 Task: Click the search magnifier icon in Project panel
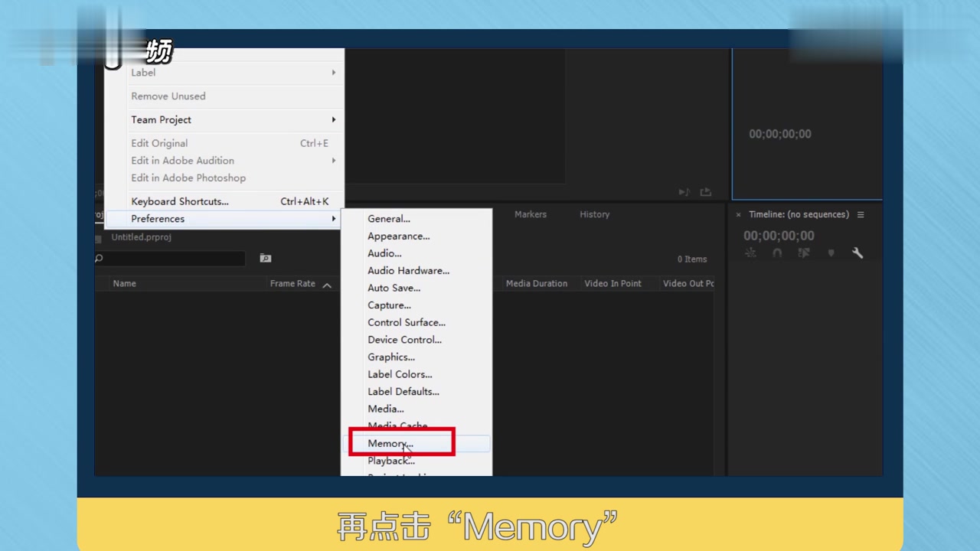pos(99,259)
